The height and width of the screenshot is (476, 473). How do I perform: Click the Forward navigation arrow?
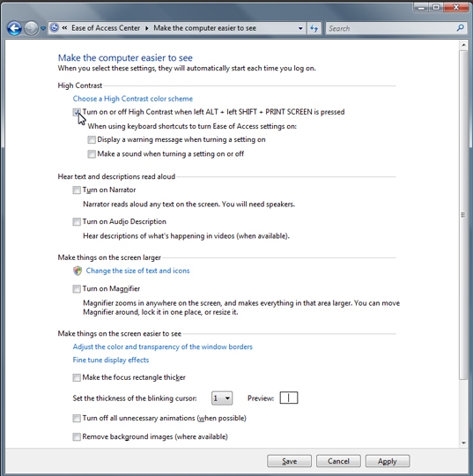[31, 28]
